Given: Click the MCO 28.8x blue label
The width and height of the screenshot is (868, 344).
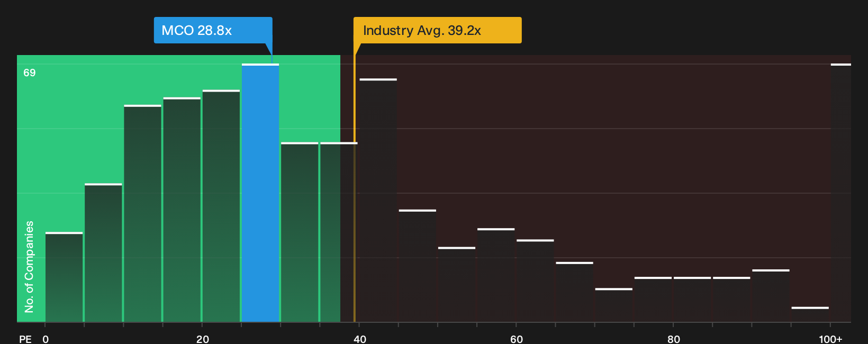Looking at the screenshot, I should pyautogui.click(x=213, y=30).
